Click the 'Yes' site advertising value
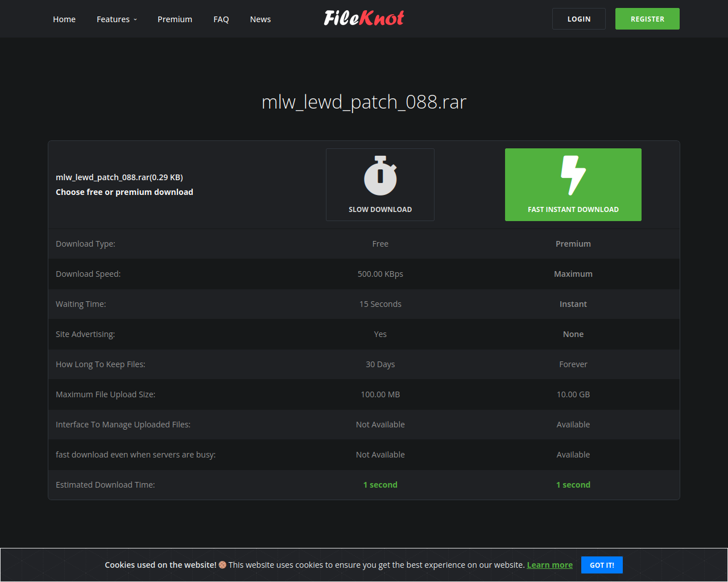728x582 pixels. (x=380, y=334)
